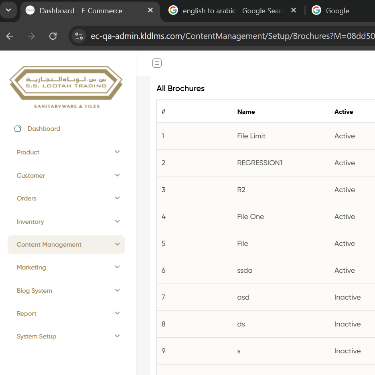Click the Name column header
The height and width of the screenshot is (375, 375).
pos(246,112)
